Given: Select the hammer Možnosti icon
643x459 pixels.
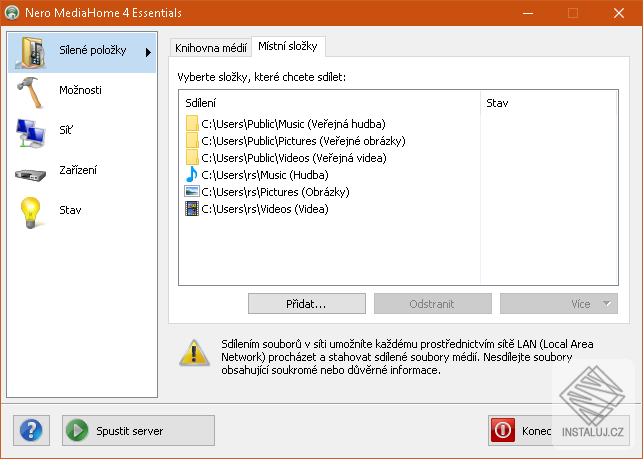Looking at the screenshot, I should click(x=30, y=92).
